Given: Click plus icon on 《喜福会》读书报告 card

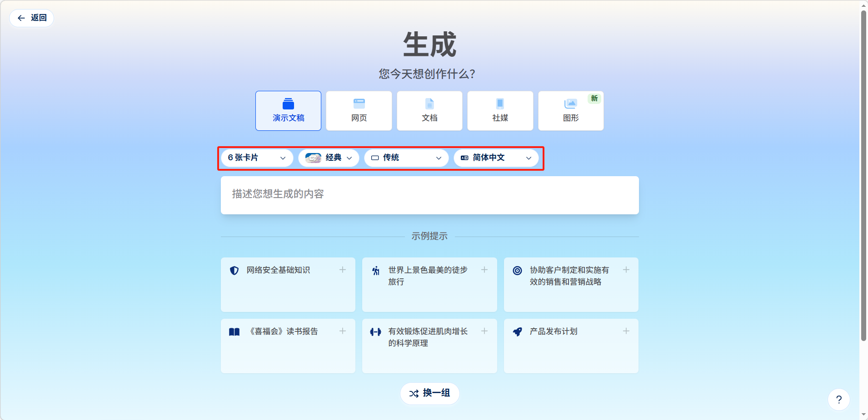Looking at the screenshot, I should (x=343, y=331).
